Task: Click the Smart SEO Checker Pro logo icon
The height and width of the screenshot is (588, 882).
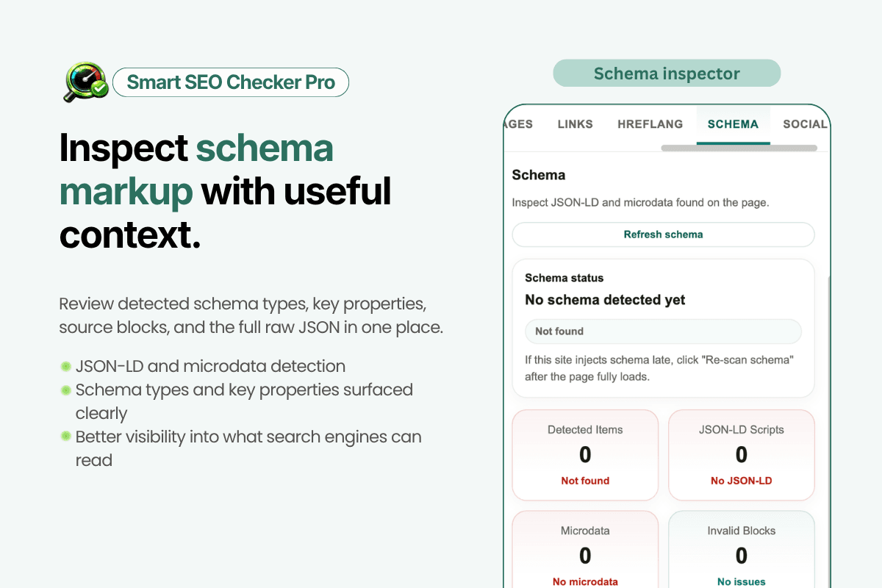Action: pyautogui.click(x=85, y=81)
